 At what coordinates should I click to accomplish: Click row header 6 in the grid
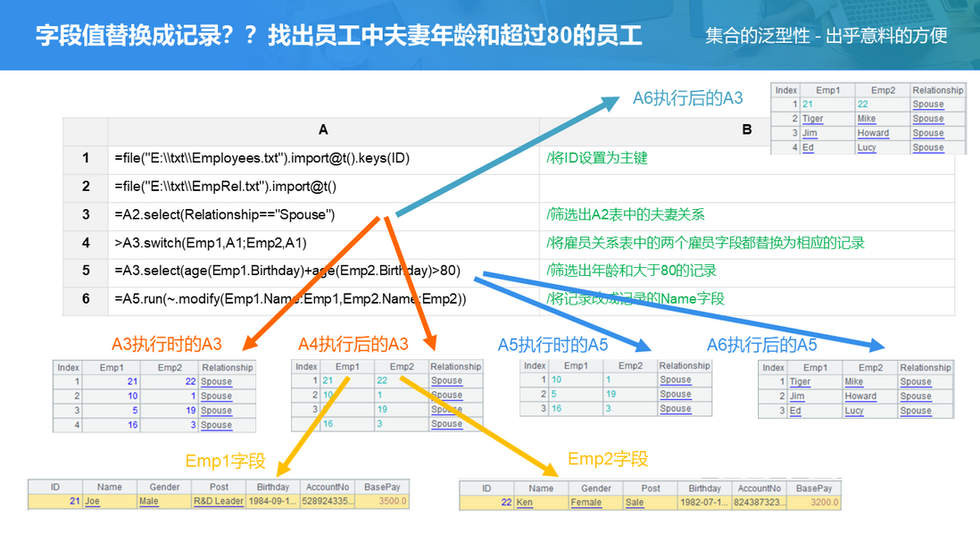86,299
